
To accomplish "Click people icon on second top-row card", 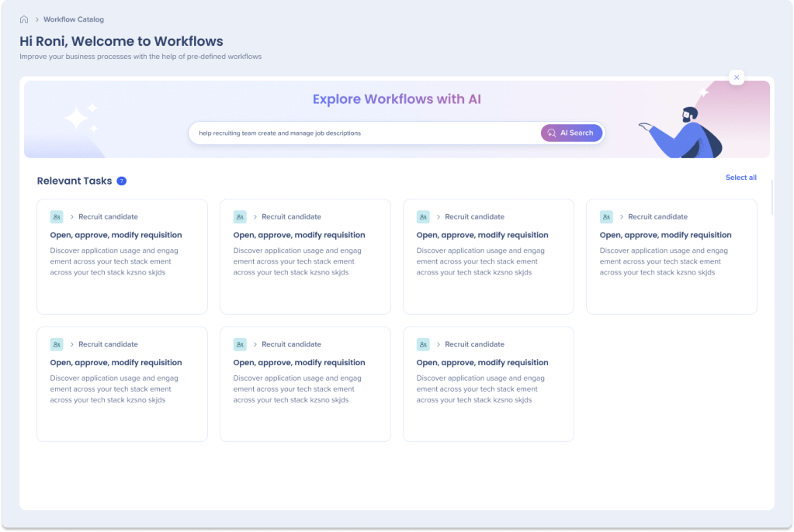I will coord(240,217).
